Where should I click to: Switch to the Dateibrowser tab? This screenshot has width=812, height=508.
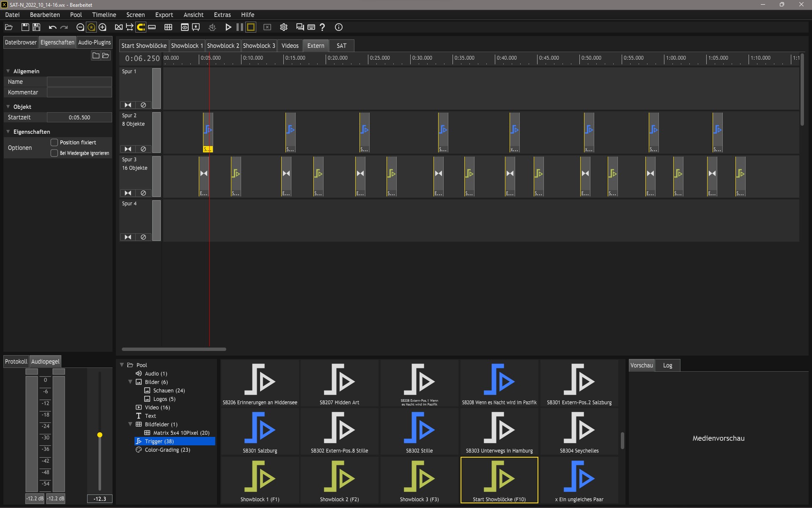(21, 42)
